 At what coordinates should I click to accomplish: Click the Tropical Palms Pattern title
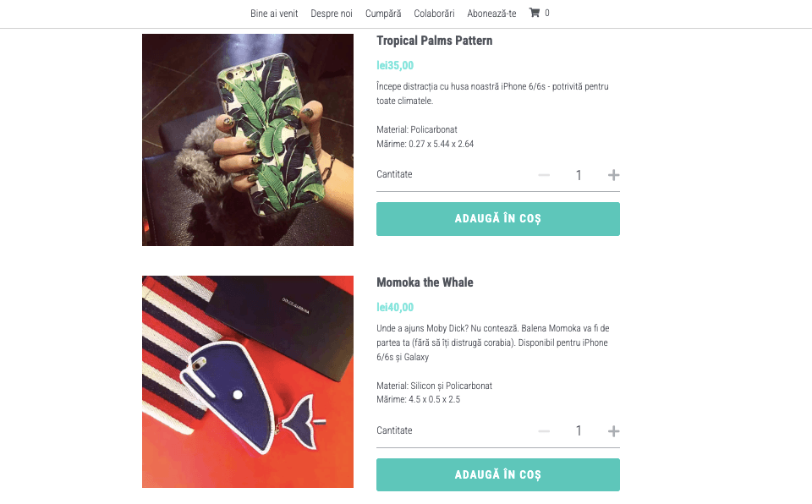434,41
